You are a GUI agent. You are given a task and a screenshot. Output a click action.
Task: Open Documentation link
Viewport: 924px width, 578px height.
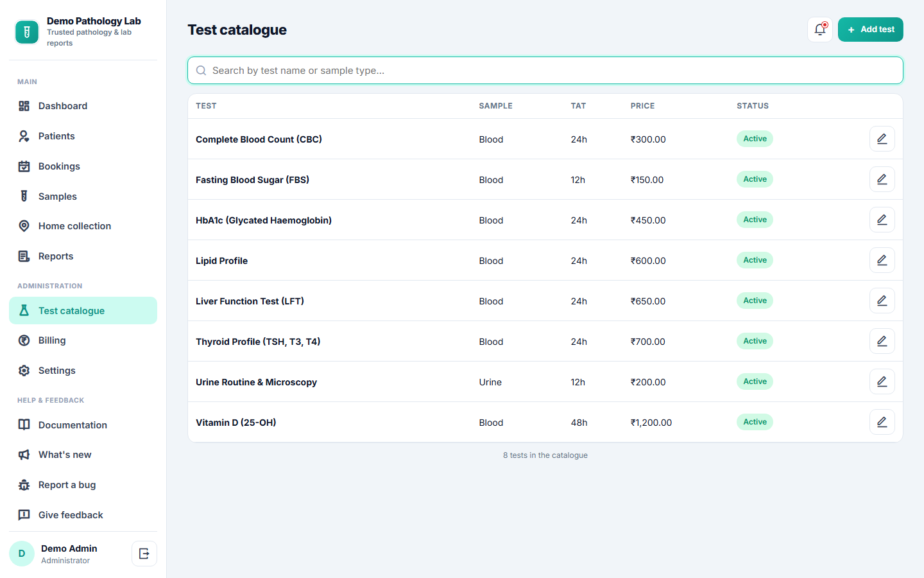point(83,425)
